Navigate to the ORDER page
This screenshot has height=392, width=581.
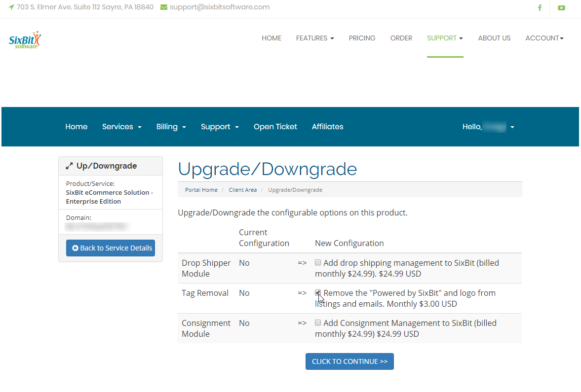click(x=401, y=38)
